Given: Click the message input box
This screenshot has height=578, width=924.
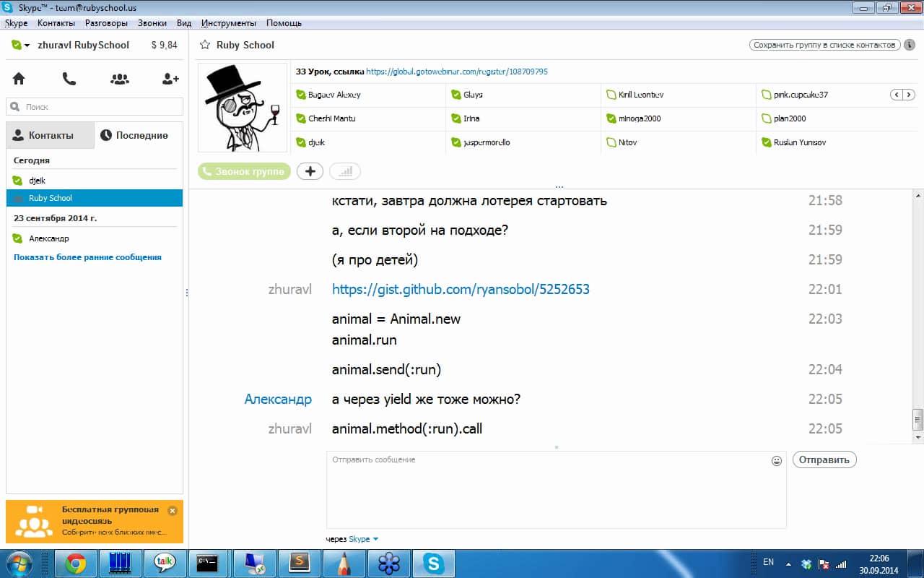Looking at the screenshot, I should [x=556, y=489].
